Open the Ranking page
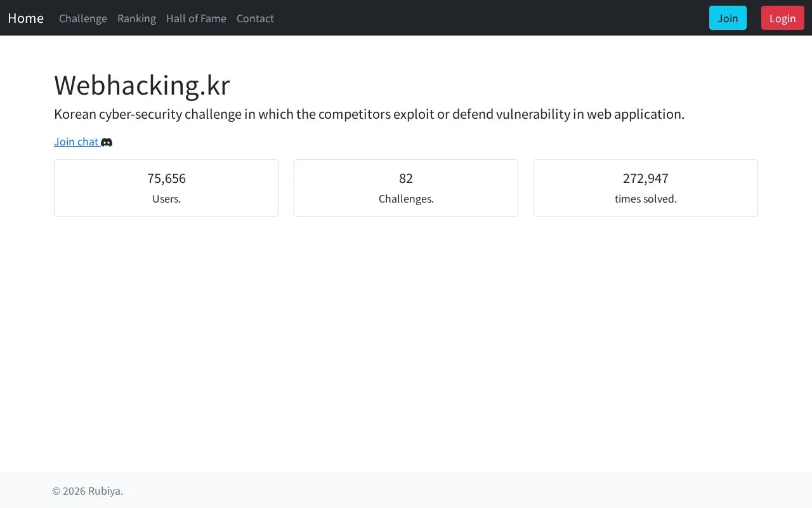Viewport: 812px width, 508px height. [x=136, y=18]
